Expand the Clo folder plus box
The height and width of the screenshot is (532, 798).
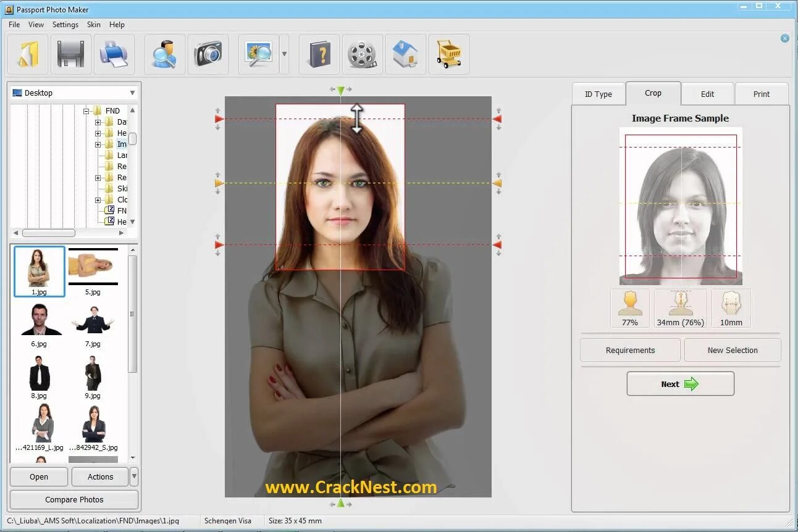(x=98, y=200)
